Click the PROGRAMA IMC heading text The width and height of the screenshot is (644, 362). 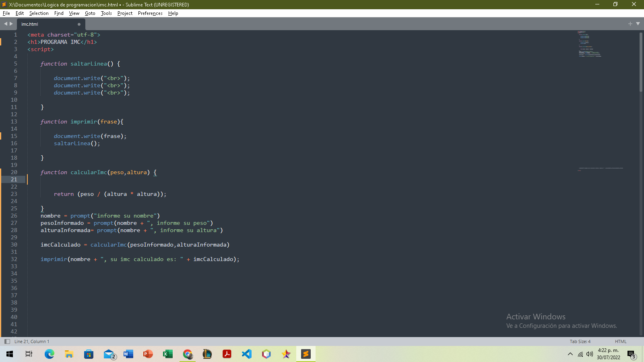pos(60,42)
